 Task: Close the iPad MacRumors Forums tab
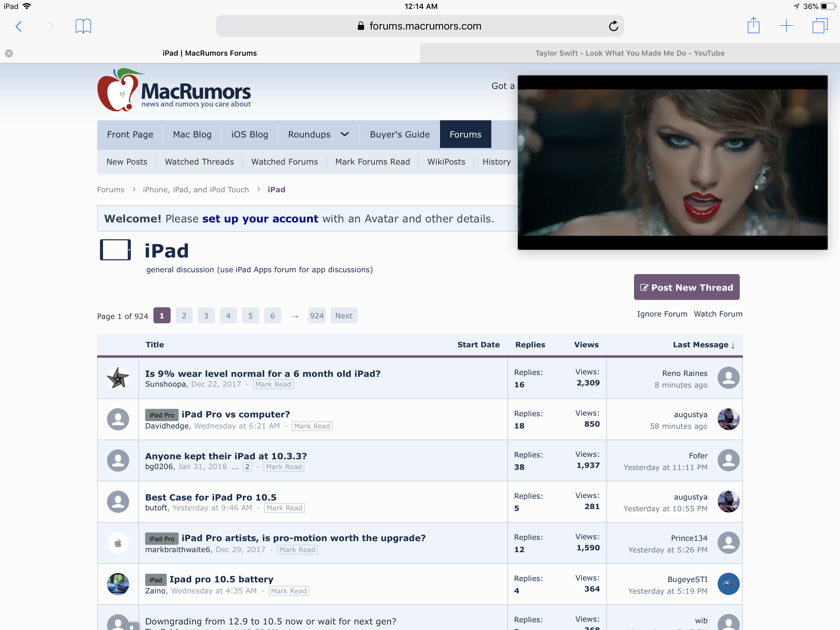pos(9,53)
